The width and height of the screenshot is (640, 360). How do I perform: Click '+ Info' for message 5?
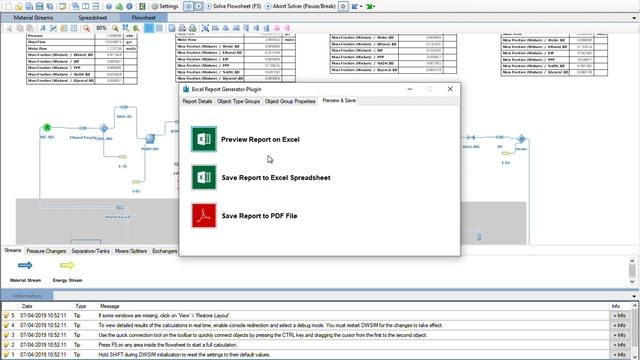tap(619, 316)
